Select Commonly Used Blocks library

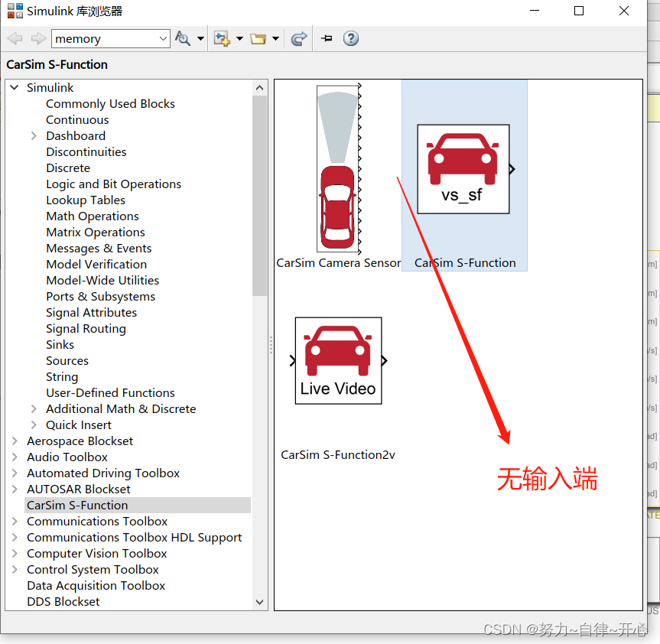pos(110,103)
